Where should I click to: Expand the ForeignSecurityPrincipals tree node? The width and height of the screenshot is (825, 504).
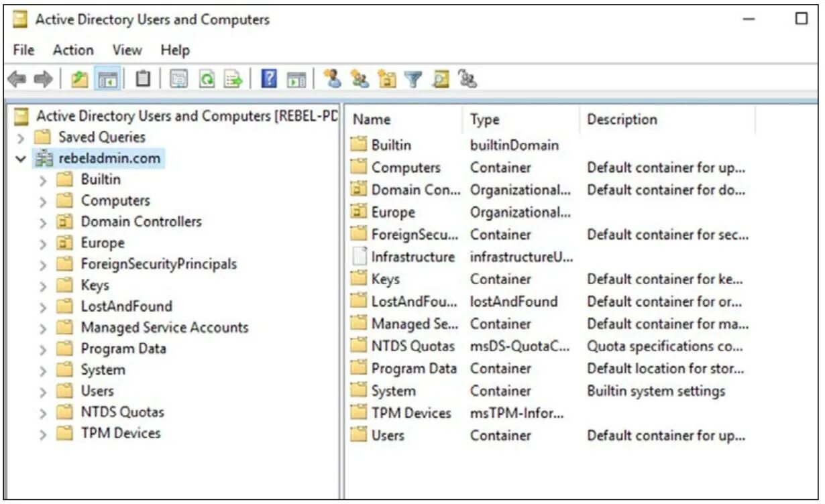[43, 265]
